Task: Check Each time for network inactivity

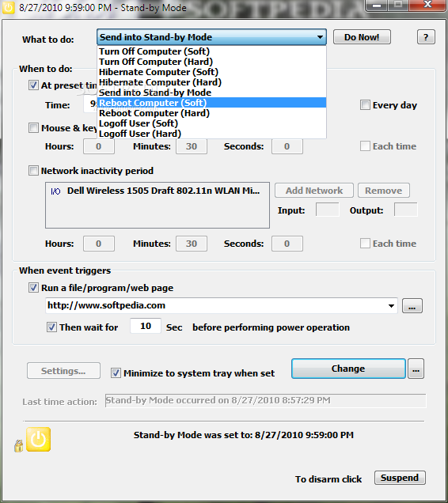Action: pyautogui.click(x=365, y=243)
